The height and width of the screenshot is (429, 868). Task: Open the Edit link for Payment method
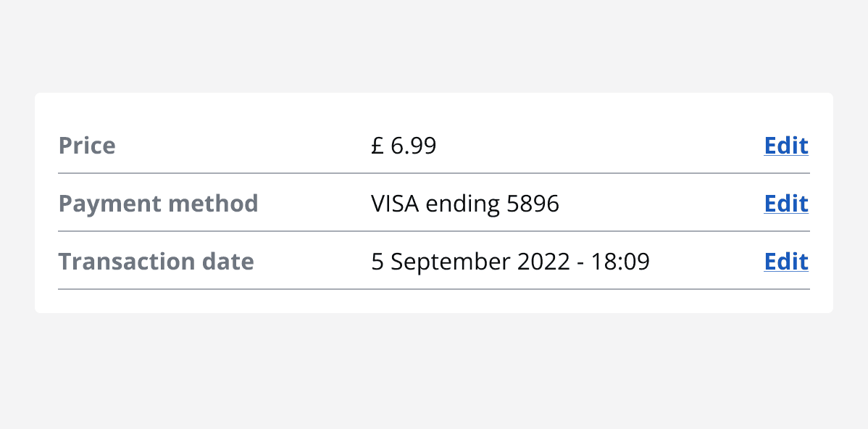[x=786, y=204]
